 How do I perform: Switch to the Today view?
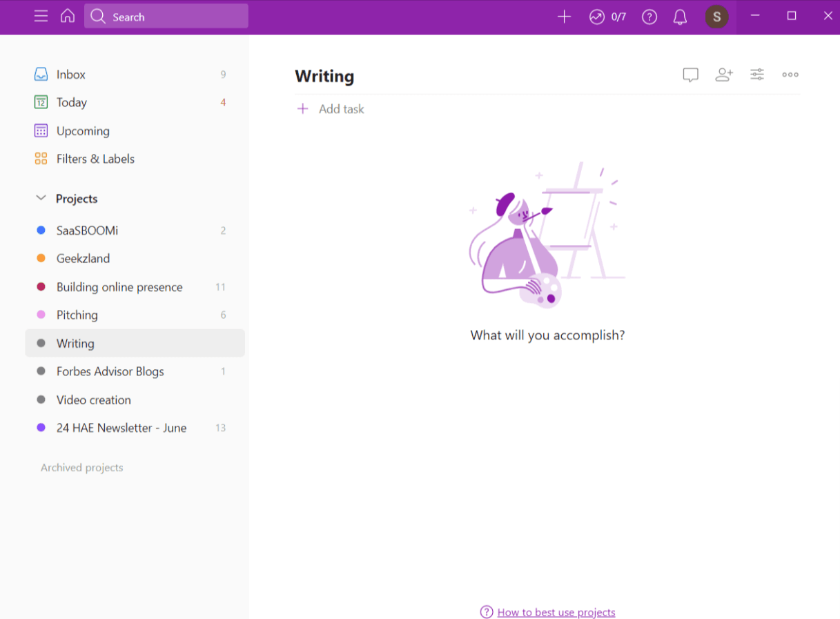tap(71, 102)
